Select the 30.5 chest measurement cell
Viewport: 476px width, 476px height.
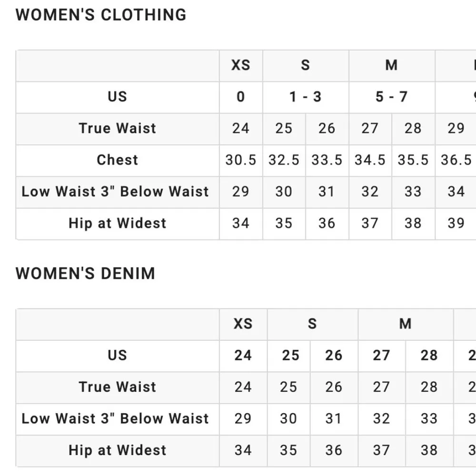click(x=240, y=160)
